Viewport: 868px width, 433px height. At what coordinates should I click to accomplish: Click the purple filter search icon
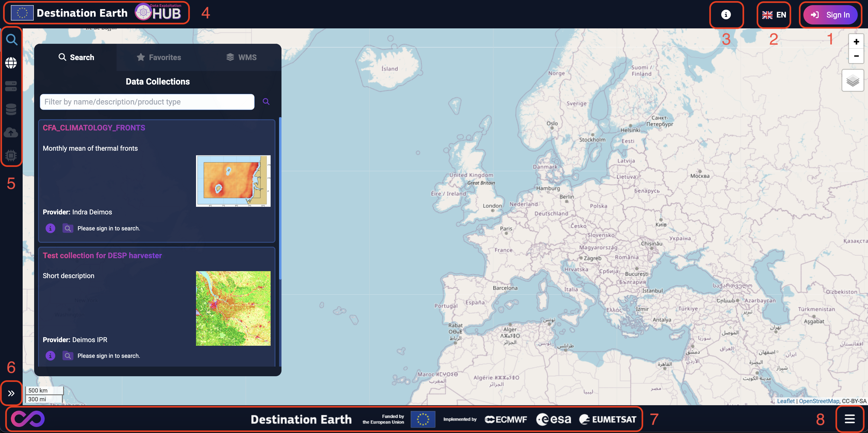point(266,101)
